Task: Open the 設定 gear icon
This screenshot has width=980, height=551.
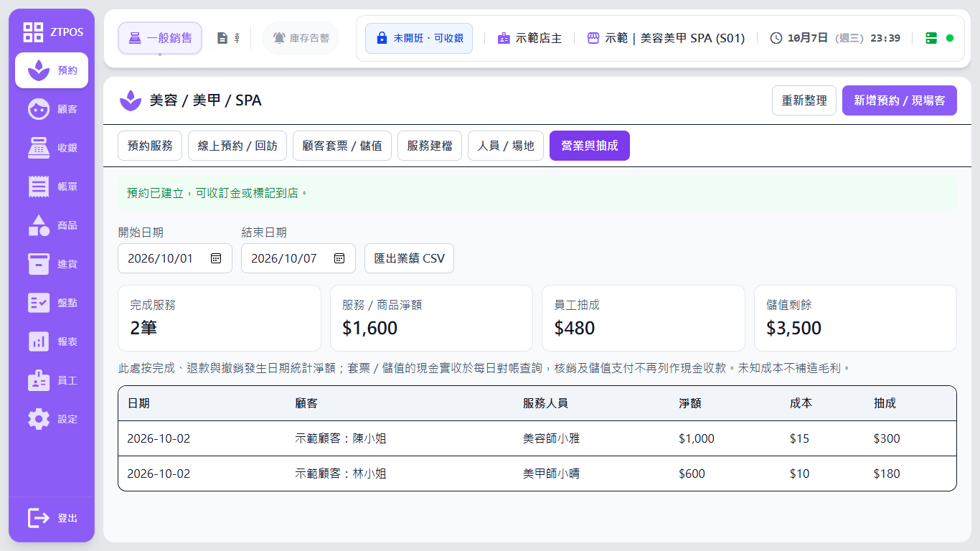Action: 39,419
